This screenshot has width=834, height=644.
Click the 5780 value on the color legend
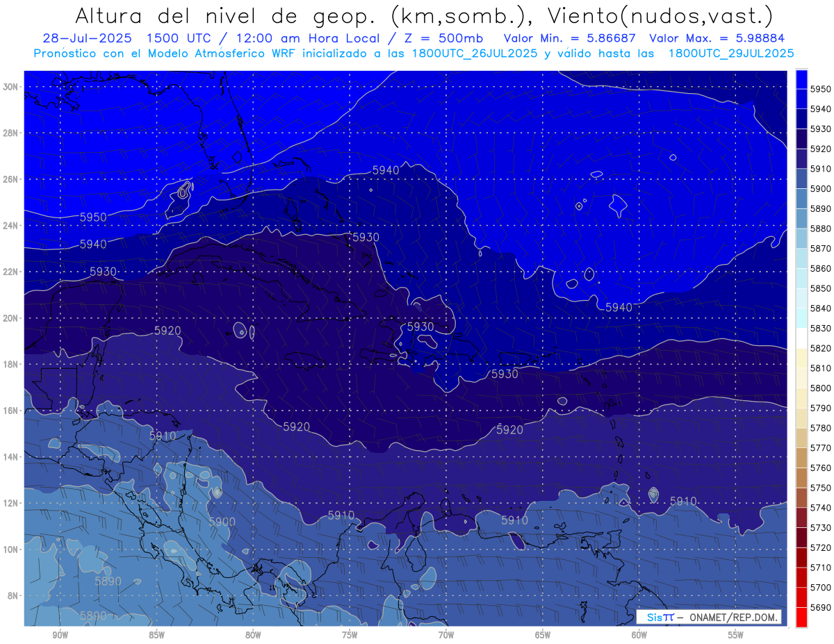pyautogui.click(x=821, y=428)
